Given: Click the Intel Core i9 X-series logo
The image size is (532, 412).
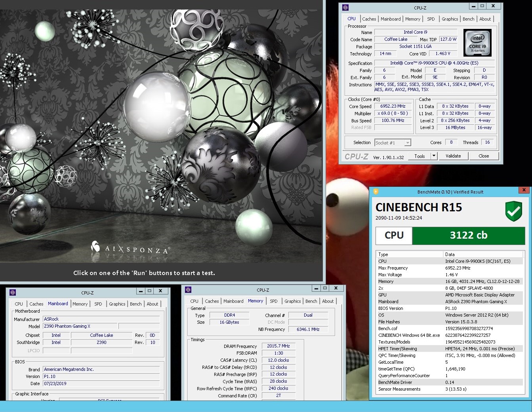Looking at the screenshot, I should 477,43.
